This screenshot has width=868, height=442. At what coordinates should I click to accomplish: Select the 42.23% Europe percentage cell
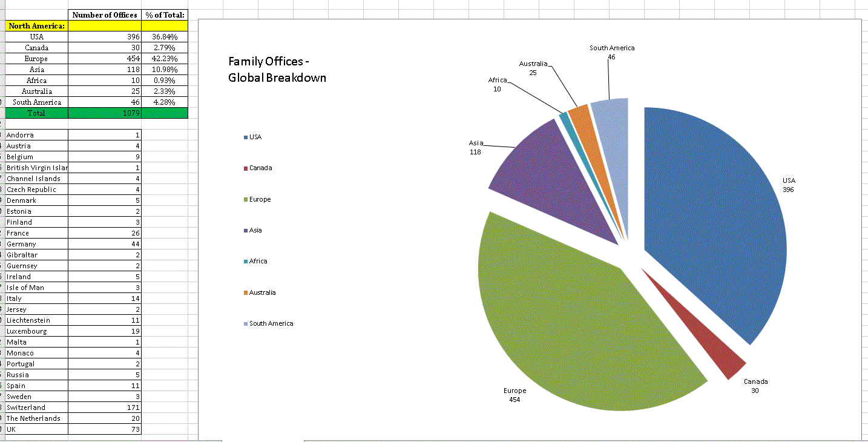pos(165,59)
